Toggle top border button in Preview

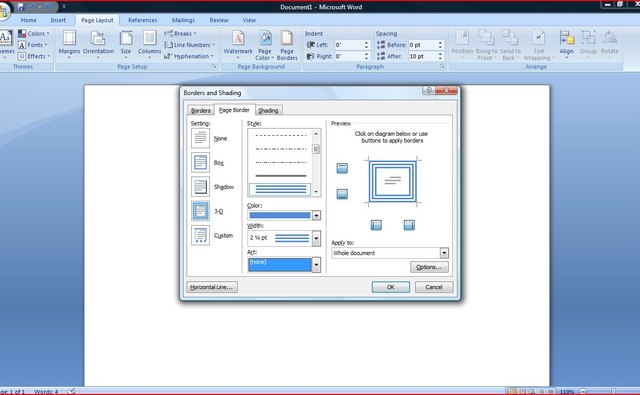tap(342, 168)
